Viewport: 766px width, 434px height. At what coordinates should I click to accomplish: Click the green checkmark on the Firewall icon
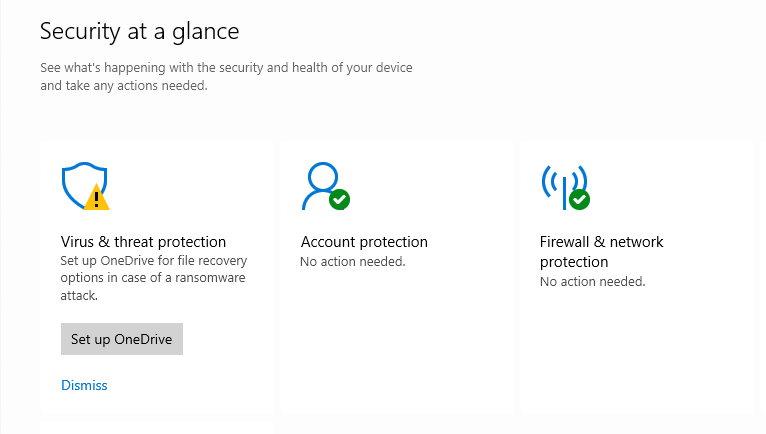click(579, 199)
